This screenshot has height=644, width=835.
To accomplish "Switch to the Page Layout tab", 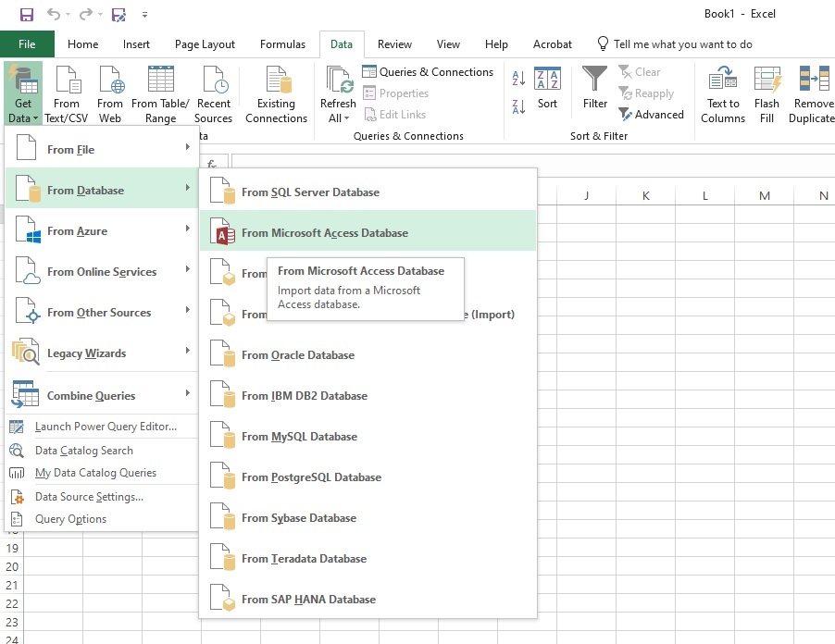I will [x=205, y=44].
